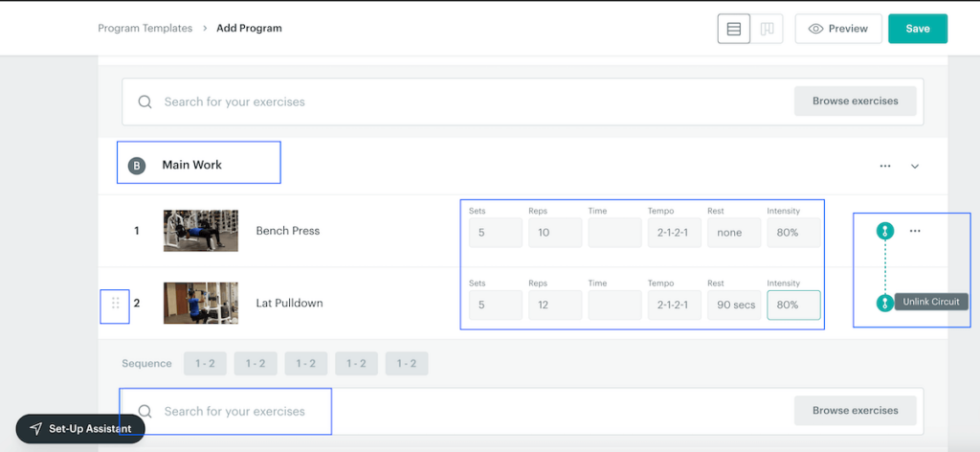The image size is (980, 452).
Task: Open the Bench Press Rest field
Action: [x=733, y=233]
